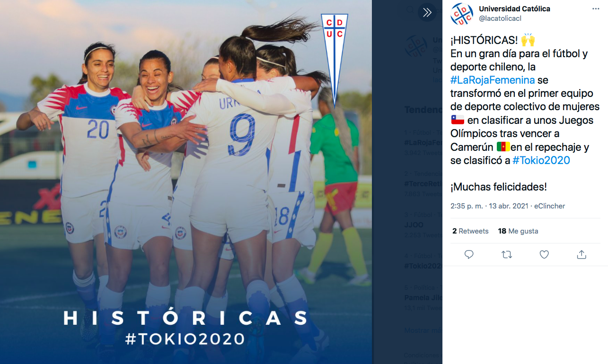Click the retweet arrows icon
Image resolution: width=608 pixels, height=364 pixels.
(x=507, y=255)
